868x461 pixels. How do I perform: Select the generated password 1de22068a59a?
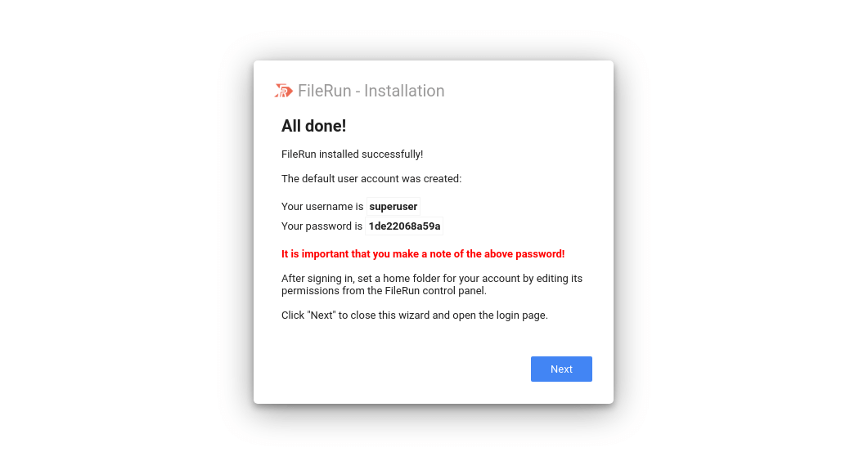point(404,226)
